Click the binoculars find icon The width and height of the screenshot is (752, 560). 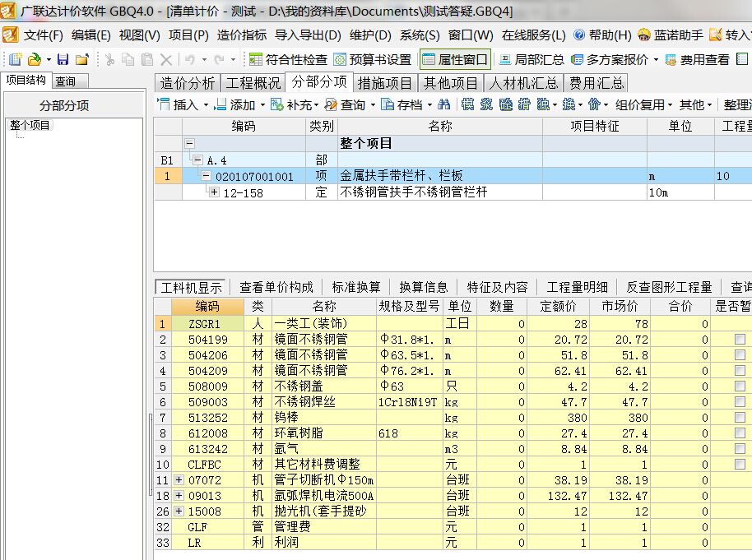[x=444, y=104]
